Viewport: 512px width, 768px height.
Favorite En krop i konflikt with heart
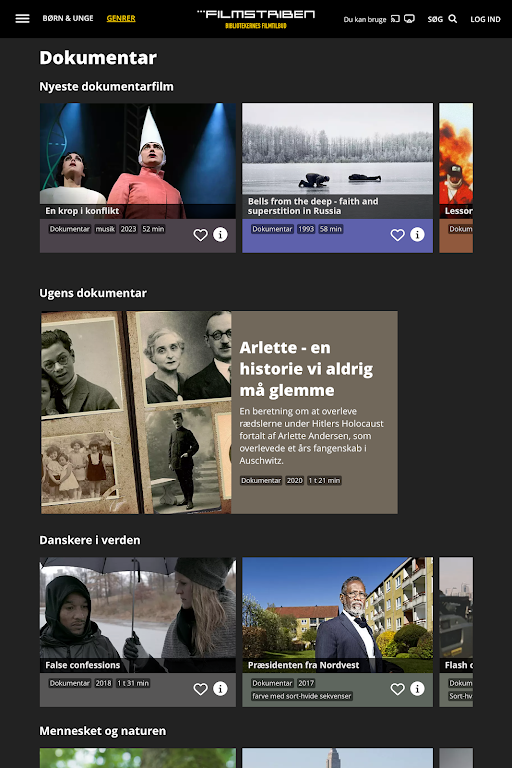[200, 235]
